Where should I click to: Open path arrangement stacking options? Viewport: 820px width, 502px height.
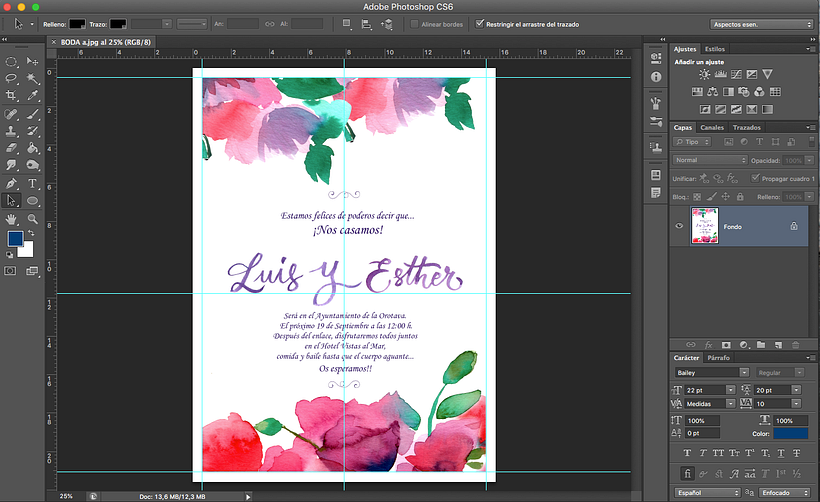pos(386,24)
